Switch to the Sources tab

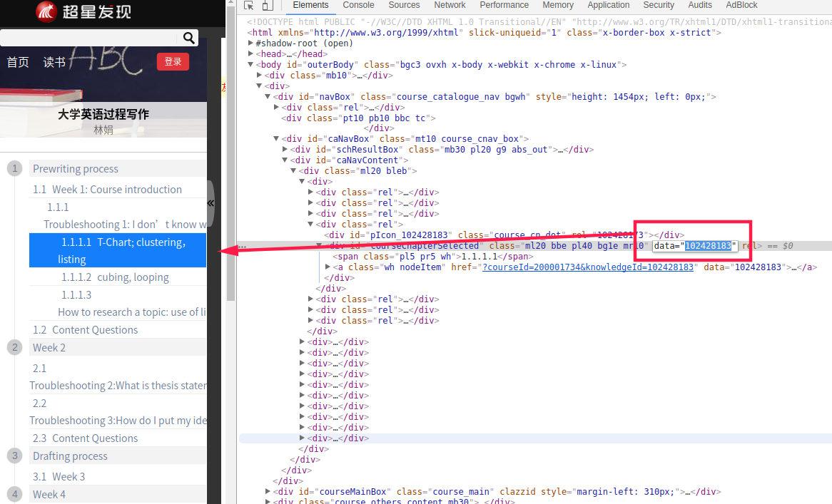[x=404, y=5]
